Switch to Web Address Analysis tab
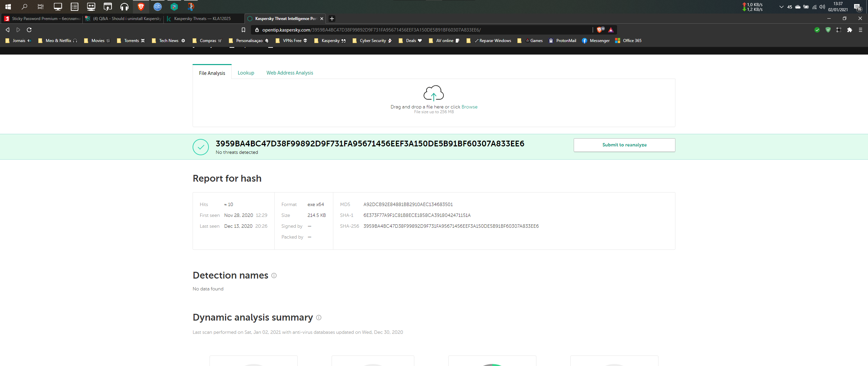Screen dimensions: 868x366 [290, 73]
